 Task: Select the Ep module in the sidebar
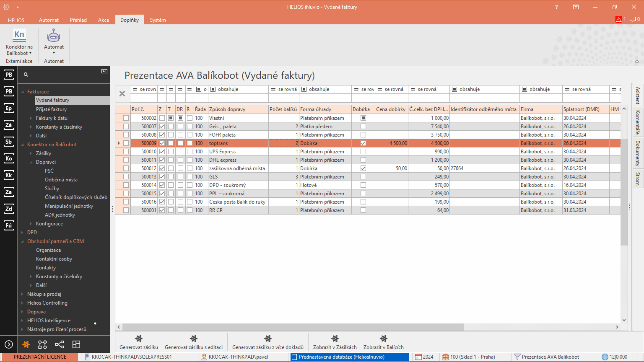point(9,108)
